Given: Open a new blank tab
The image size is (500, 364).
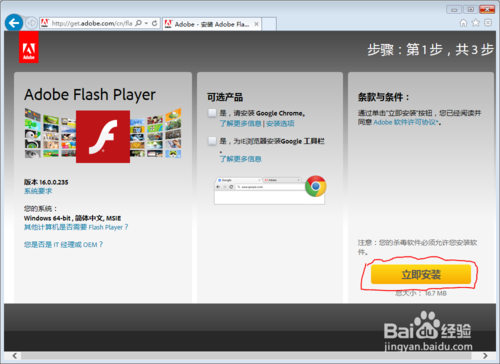Looking at the screenshot, I should coord(269,24).
